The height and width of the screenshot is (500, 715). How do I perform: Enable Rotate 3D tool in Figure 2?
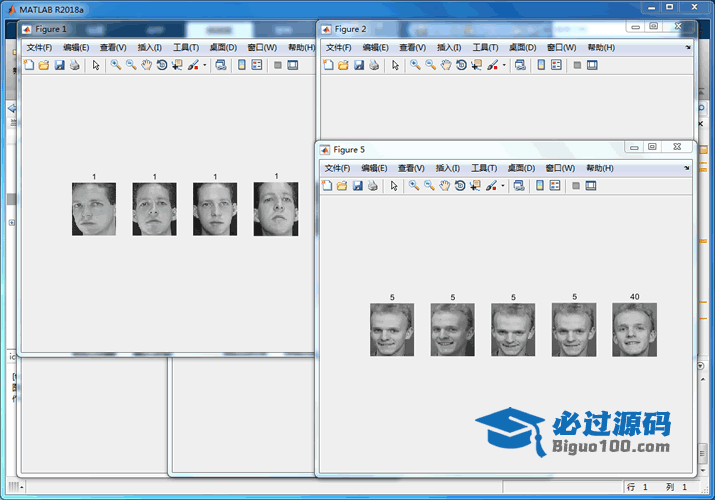point(461,65)
